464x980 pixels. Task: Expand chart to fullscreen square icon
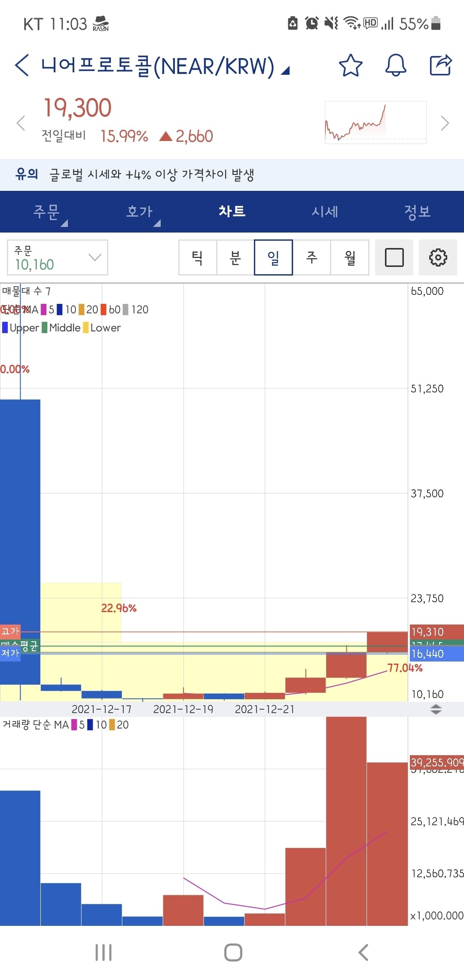click(394, 258)
